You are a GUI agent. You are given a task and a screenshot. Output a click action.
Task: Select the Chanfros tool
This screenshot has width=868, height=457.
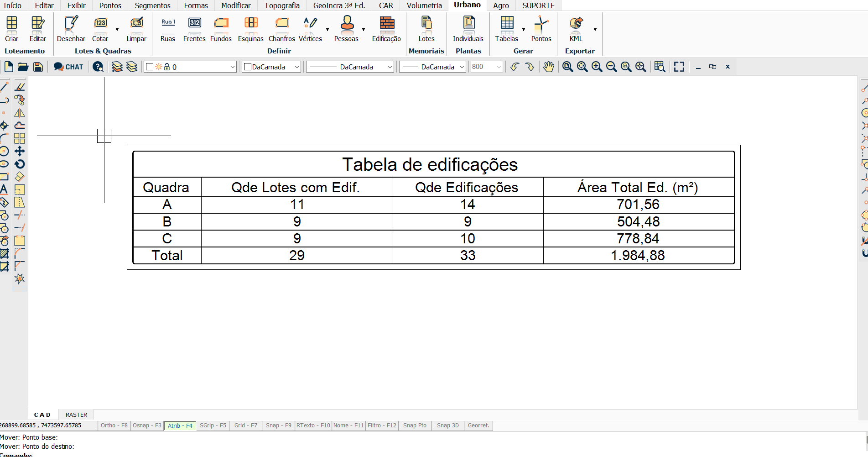[x=281, y=28]
